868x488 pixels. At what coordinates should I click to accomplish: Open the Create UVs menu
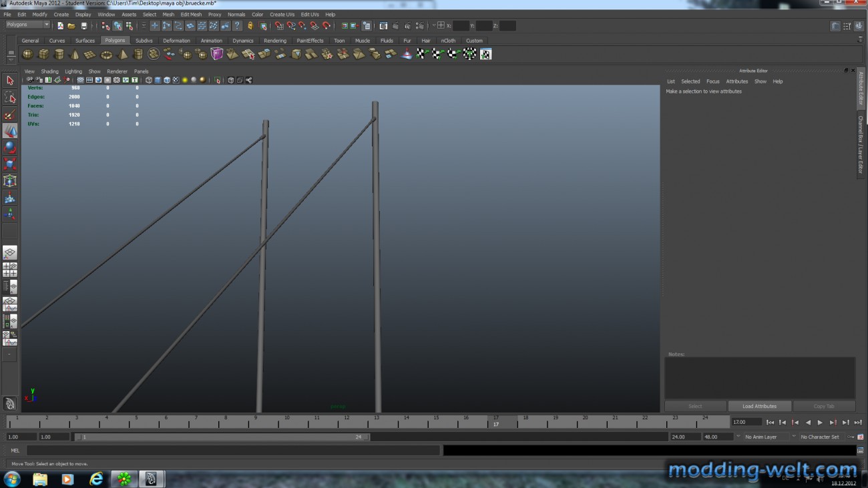[x=282, y=14]
